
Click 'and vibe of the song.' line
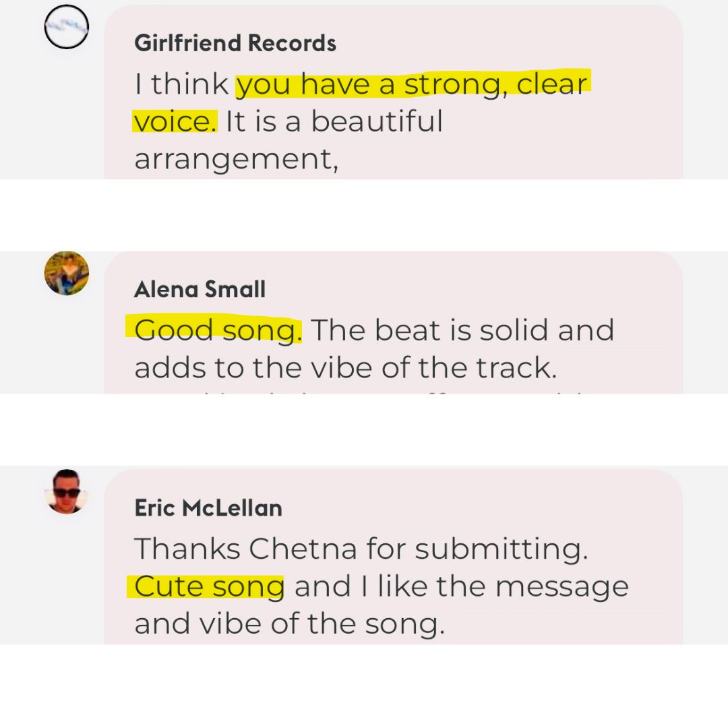[290, 624]
